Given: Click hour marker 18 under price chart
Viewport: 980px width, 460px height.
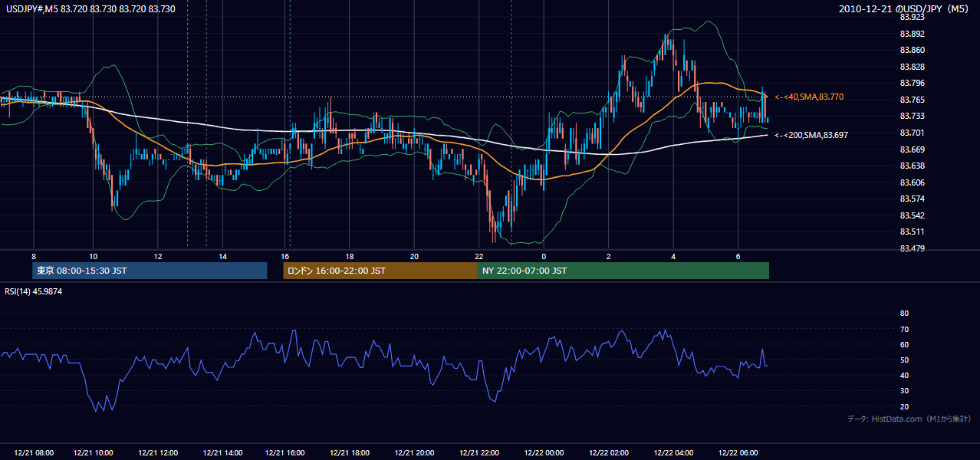Looking at the screenshot, I should (349, 256).
